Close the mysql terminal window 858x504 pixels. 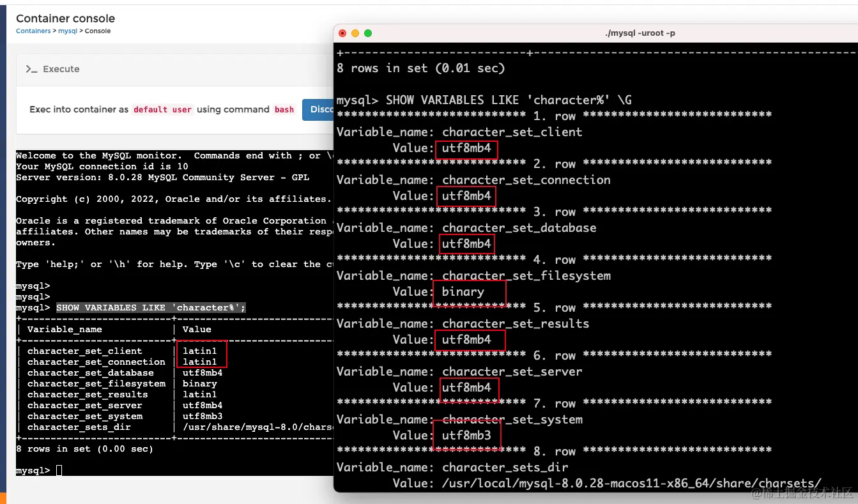point(342,33)
